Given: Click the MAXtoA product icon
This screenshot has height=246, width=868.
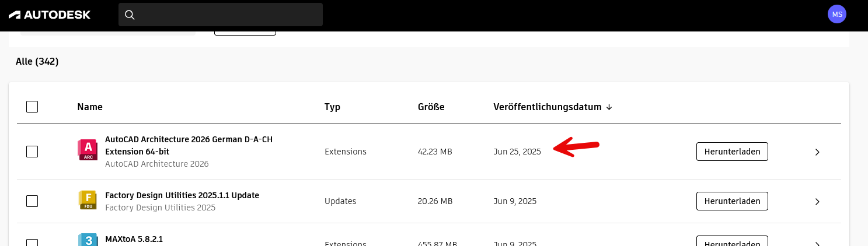Looking at the screenshot, I should click(87, 240).
